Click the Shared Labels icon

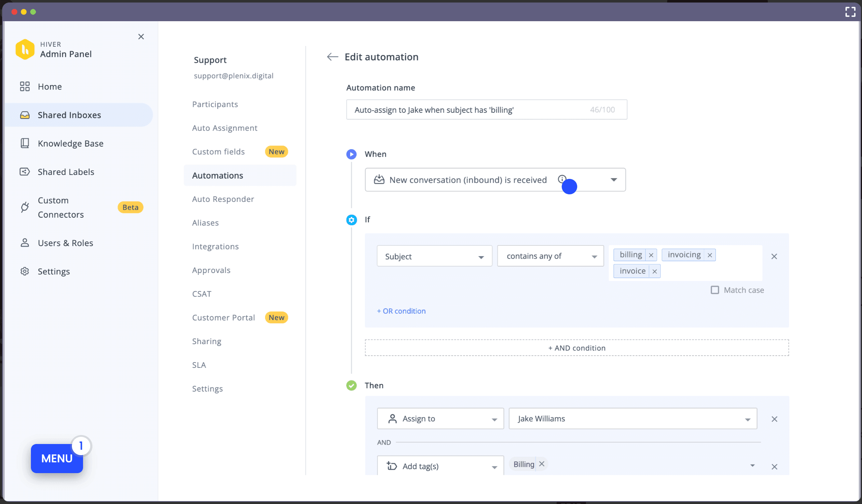tap(24, 172)
